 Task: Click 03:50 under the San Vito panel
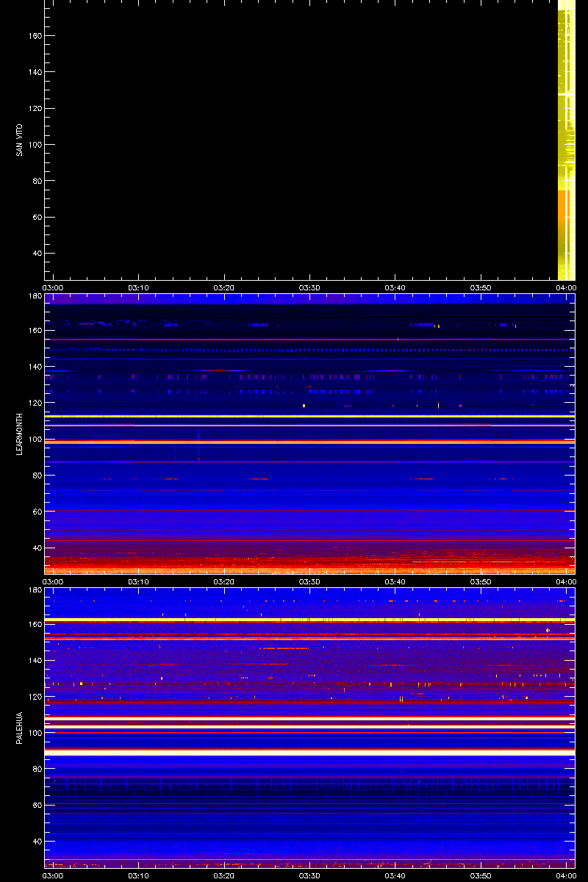[481, 287]
